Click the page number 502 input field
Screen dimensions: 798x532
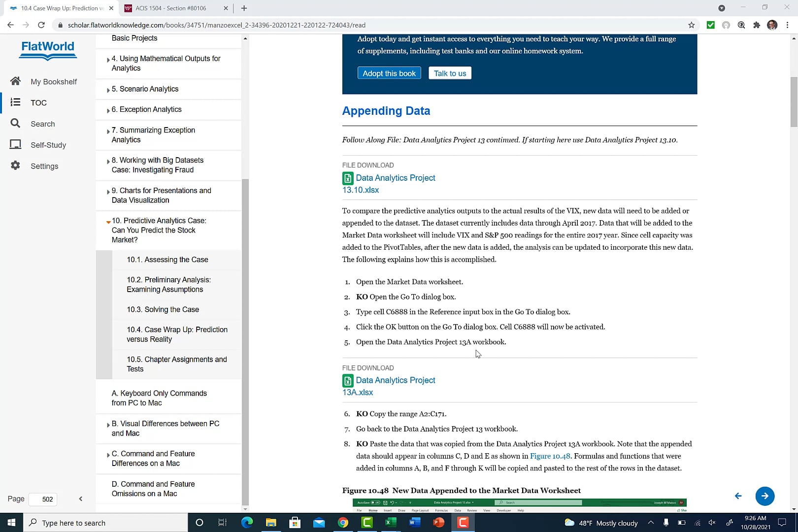pyautogui.click(x=43, y=499)
